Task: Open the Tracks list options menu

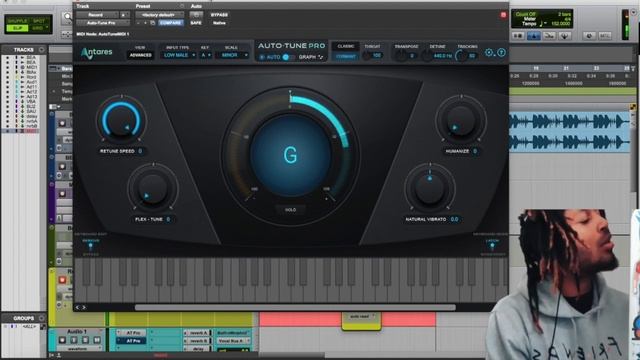Action: 42,49
